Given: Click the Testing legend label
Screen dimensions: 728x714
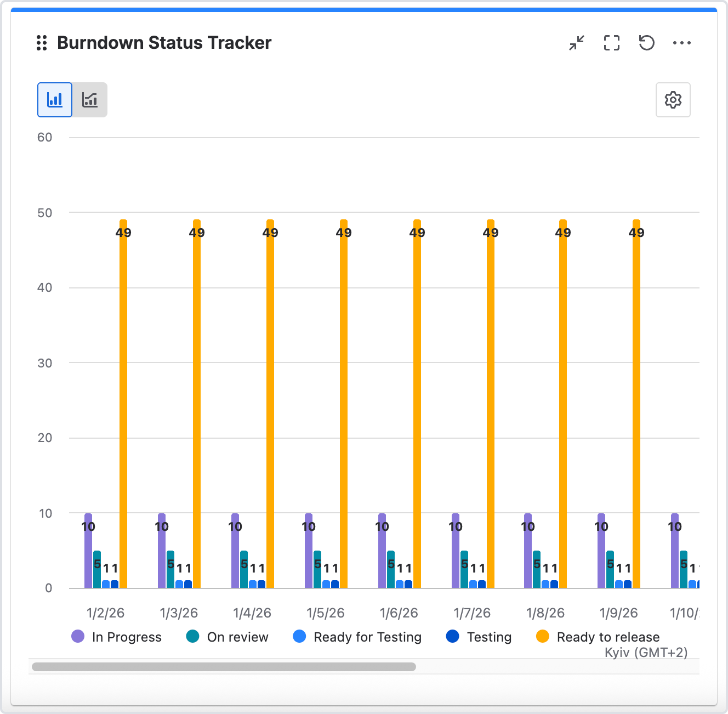Looking at the screenshot, I should pyautogui.click(x=489, y=637).
